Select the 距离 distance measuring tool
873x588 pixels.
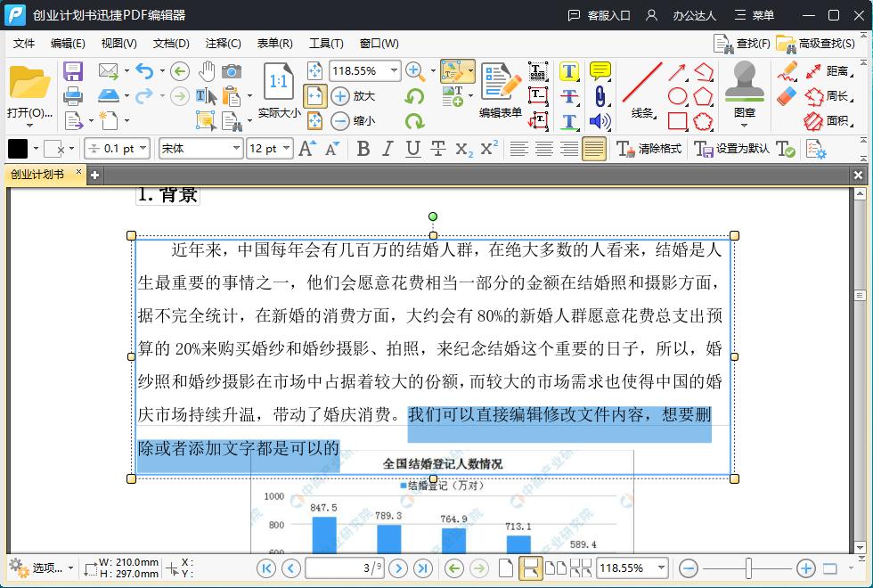[830, 70]
